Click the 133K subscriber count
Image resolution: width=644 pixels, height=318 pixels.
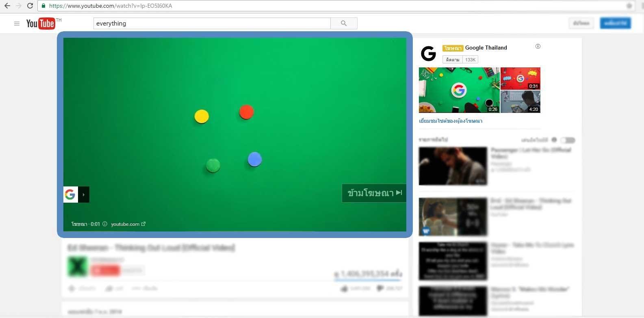click(x=470, y=60)
